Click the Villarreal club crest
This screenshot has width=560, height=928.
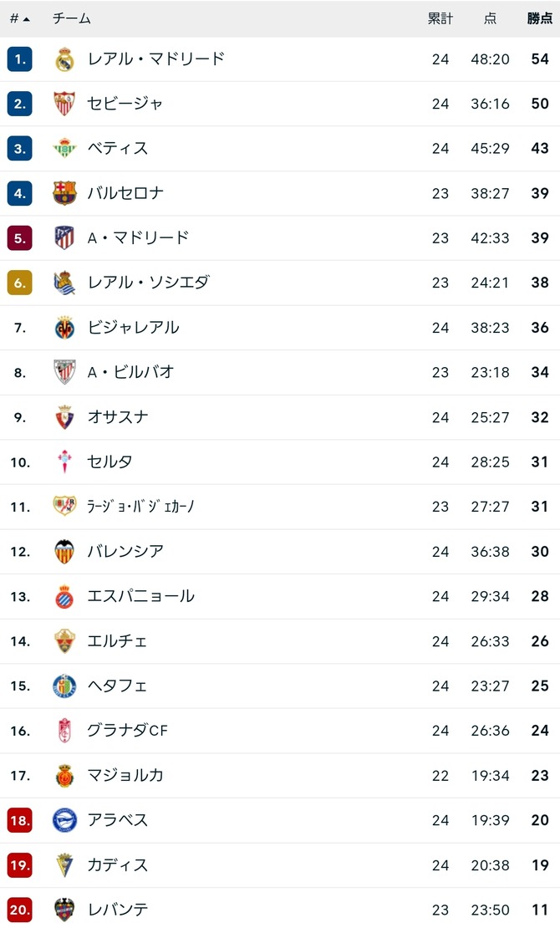pos(64,327)
